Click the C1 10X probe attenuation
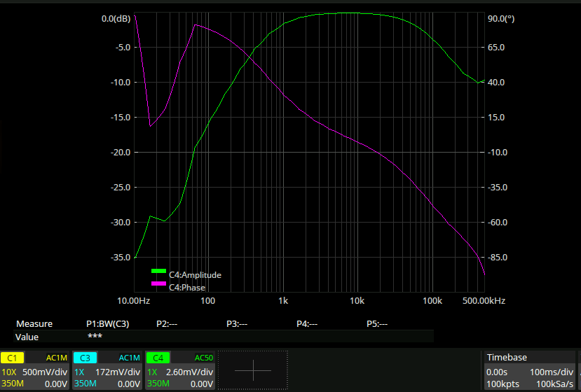 coord(9,372)
